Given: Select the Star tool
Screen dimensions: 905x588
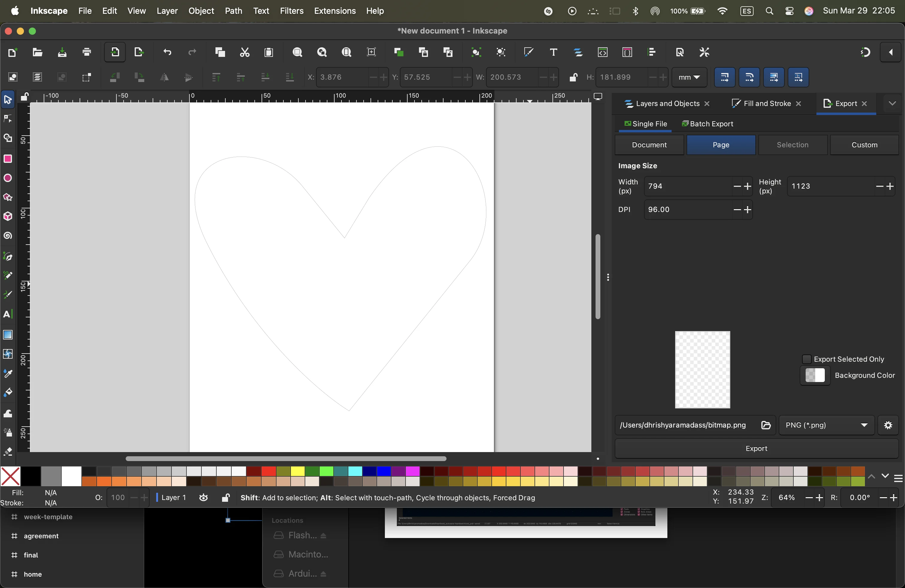Looking at the screenshot, I should click(8, 197).
